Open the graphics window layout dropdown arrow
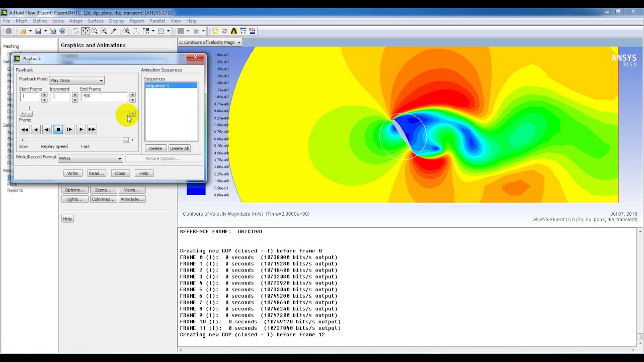644x362 pixels. tap(168, 31)
